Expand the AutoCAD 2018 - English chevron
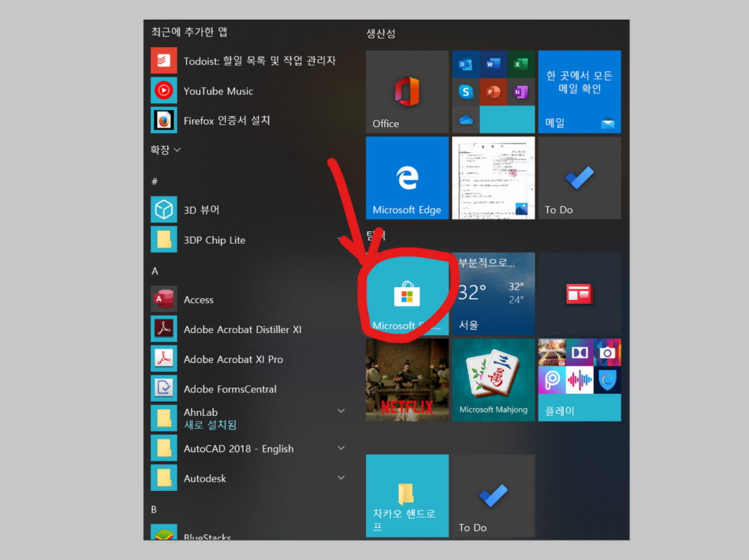 pos(341,448)
